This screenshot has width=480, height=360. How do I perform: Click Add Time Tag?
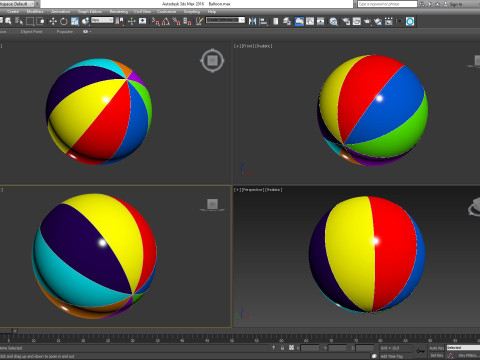pyautogui.click(x=392, y=356)
